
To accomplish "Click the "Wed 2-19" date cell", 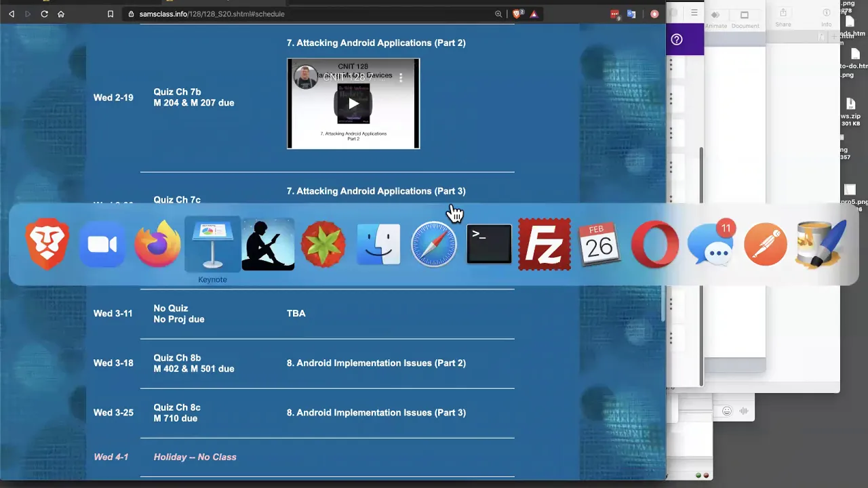I will (x=113, y=98).
